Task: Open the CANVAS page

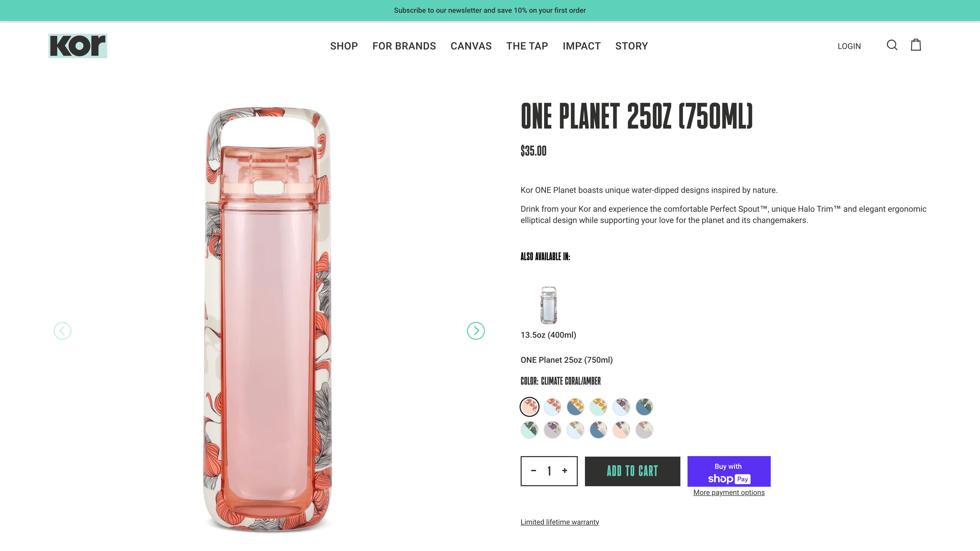Action: (x=471, y=46)
